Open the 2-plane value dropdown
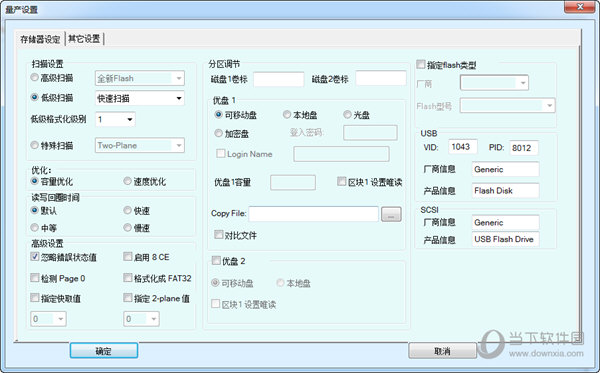 [x=141, y=319]
